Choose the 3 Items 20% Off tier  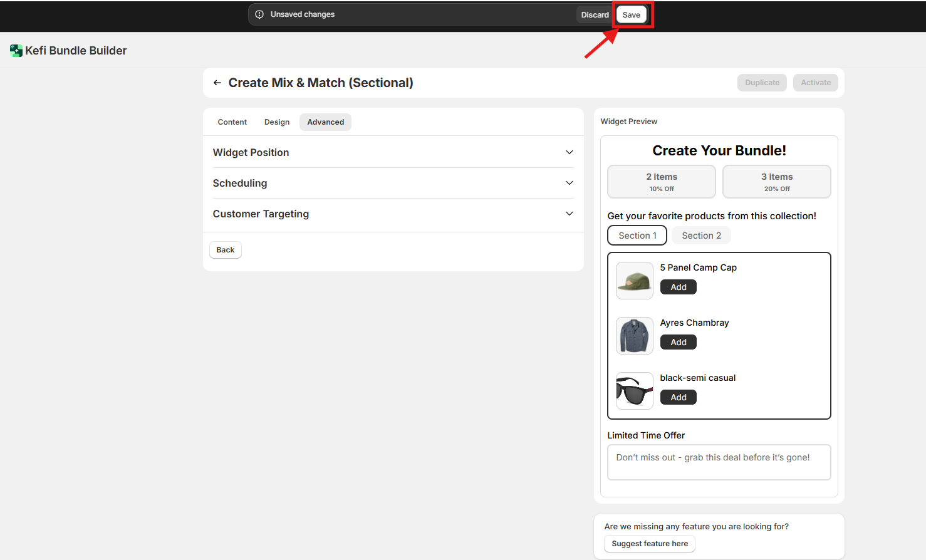pos(777,182)
